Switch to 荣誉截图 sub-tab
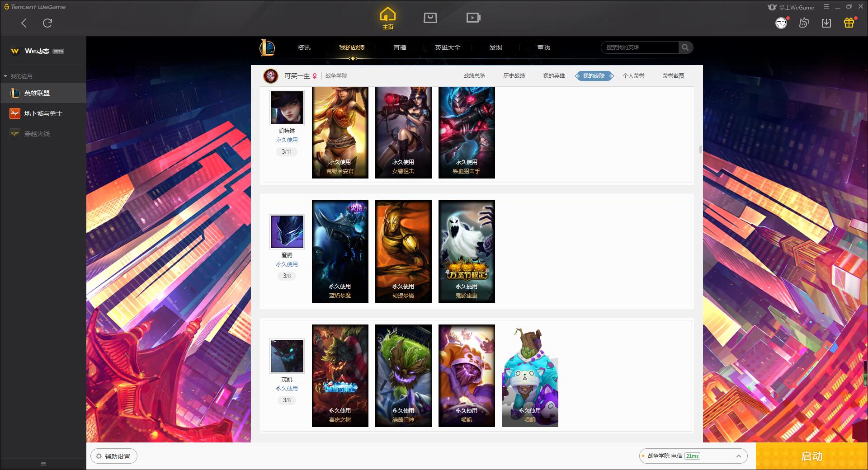868x470 pixels. tap(673, 76)
